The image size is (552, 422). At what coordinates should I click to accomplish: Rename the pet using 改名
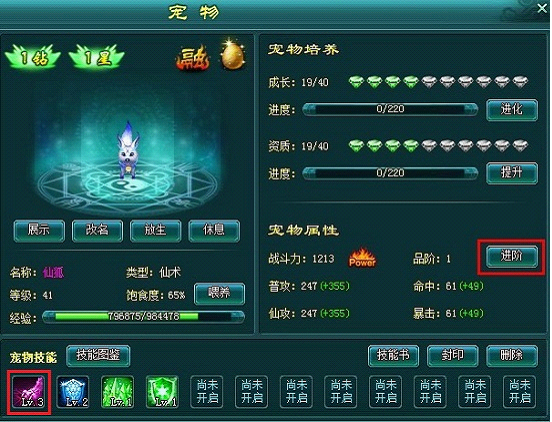98,231
